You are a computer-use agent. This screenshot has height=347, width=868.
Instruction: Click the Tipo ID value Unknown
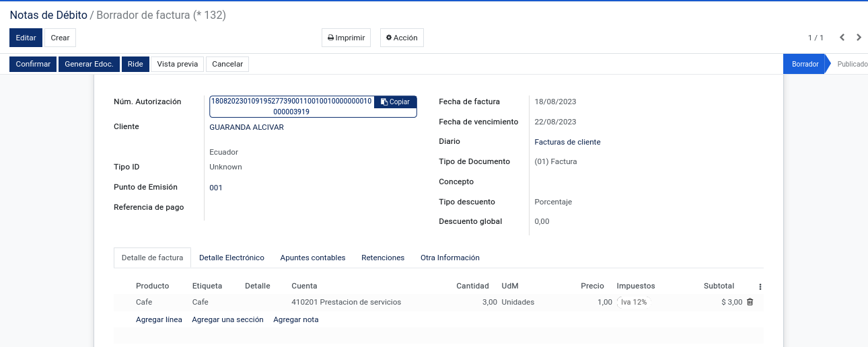click(225, 167)
